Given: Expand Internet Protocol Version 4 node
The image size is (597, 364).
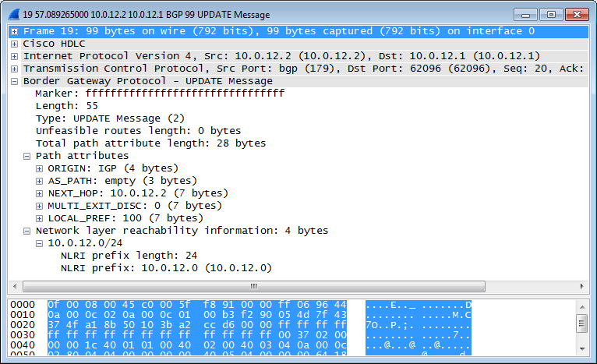Looking at the screenshot, I should pyautogui.click(x=15, y=57).
